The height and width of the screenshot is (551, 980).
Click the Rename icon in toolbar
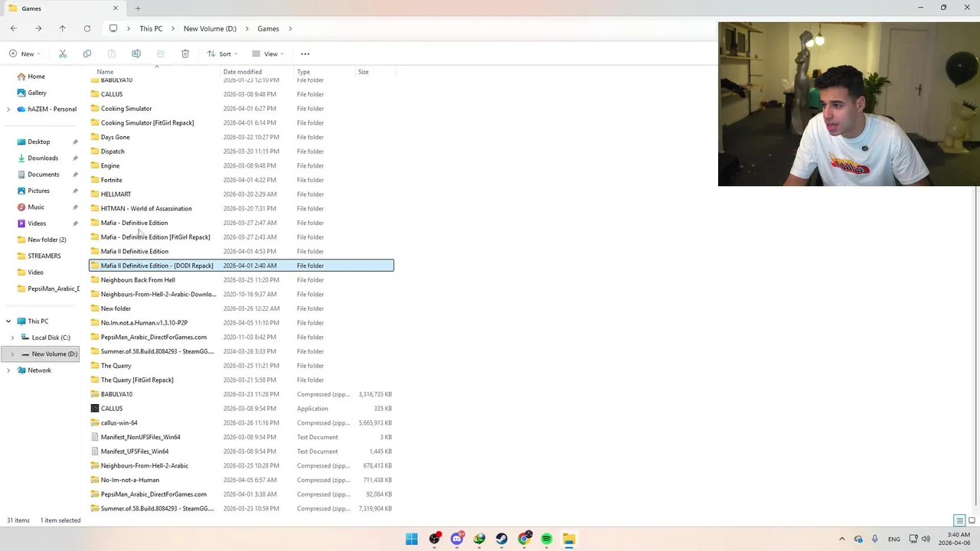[136, 54]
